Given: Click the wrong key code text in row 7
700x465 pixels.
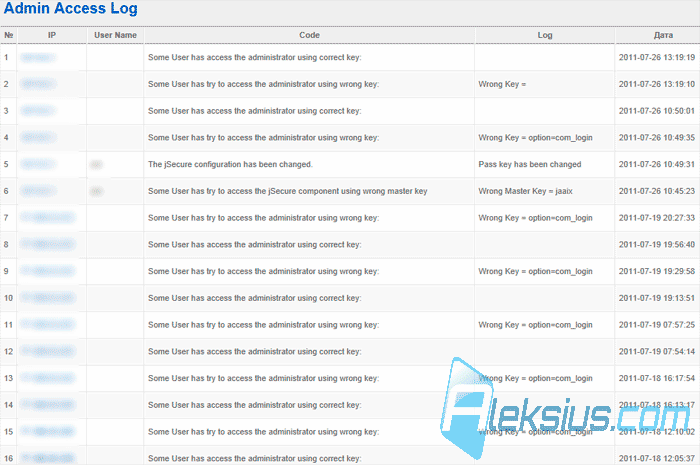Looking at the screenshot, I should (263, 218).
